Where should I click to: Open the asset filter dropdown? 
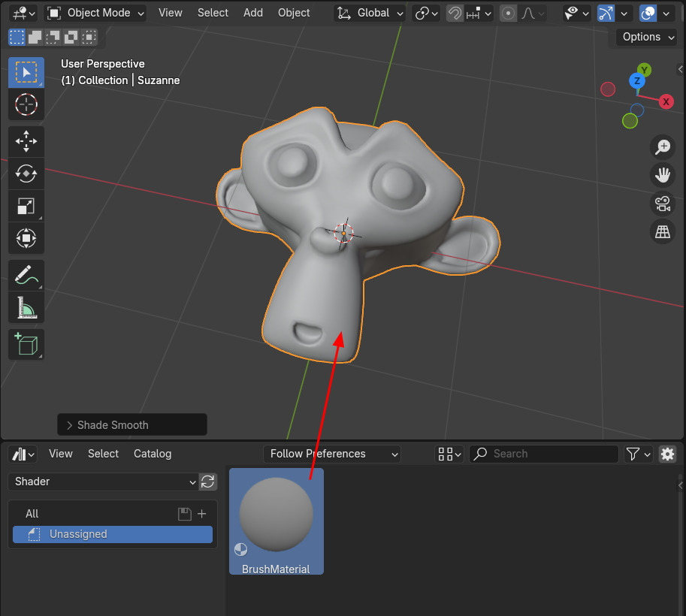tap(637, 454)
